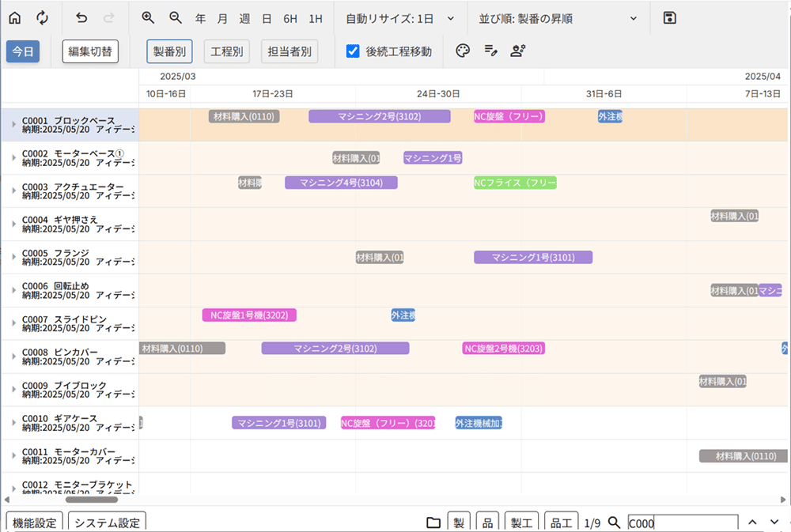Set time scale to 6H
Screen dimensions: 791x532
click(x=290, y=17)
